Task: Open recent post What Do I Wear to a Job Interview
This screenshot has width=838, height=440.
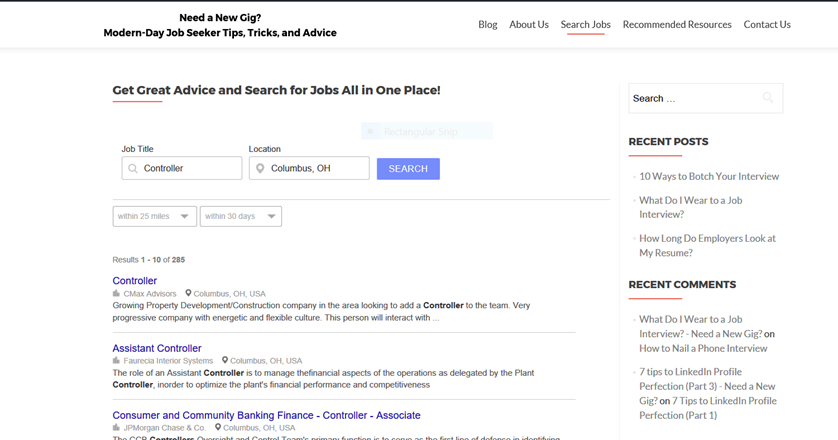Action: point(690,207)
